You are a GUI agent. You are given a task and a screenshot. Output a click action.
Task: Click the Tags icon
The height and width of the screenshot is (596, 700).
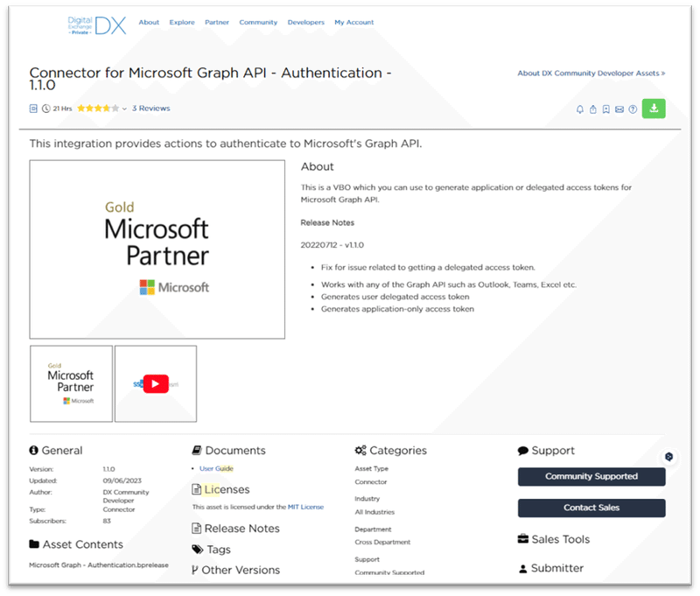click(198, 549)
